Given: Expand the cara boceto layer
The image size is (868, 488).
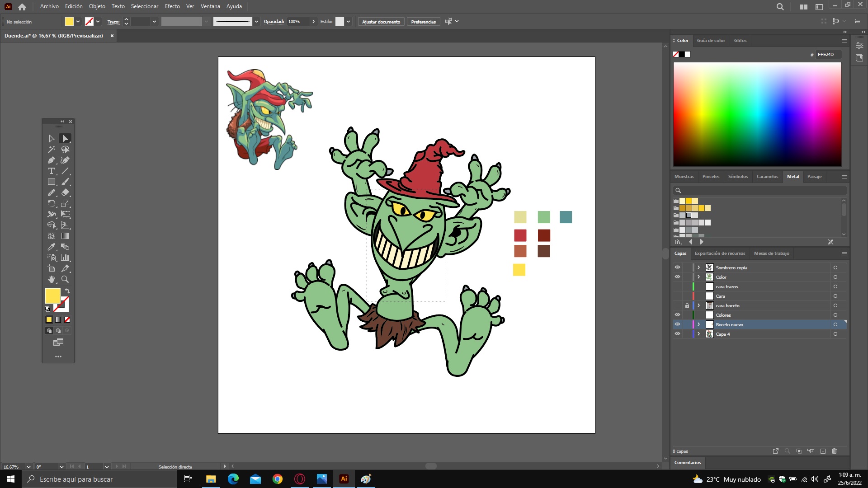Looking at the screenshot, I should coord(698,305).
